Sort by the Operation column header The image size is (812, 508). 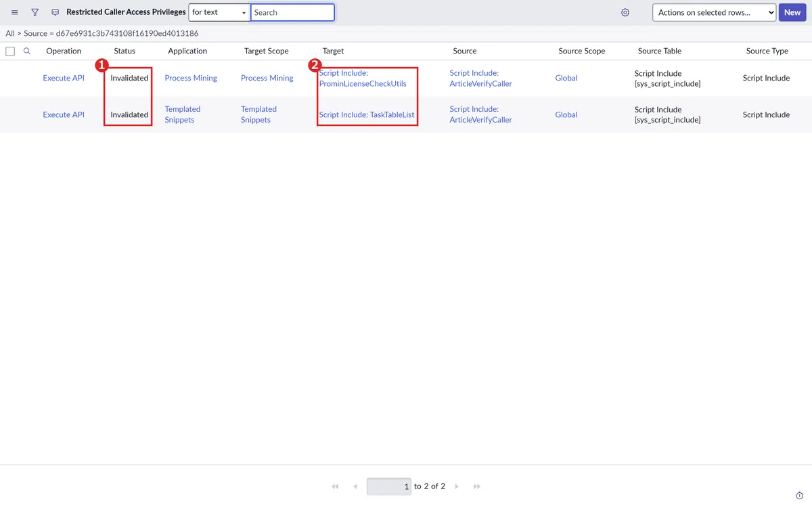coord(64,51)
